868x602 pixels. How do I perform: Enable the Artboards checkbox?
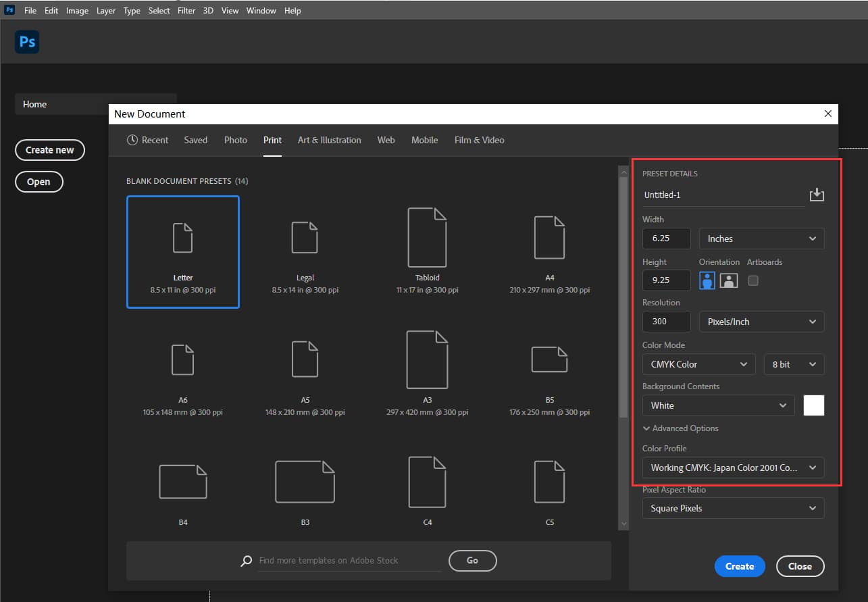[753, 280]
